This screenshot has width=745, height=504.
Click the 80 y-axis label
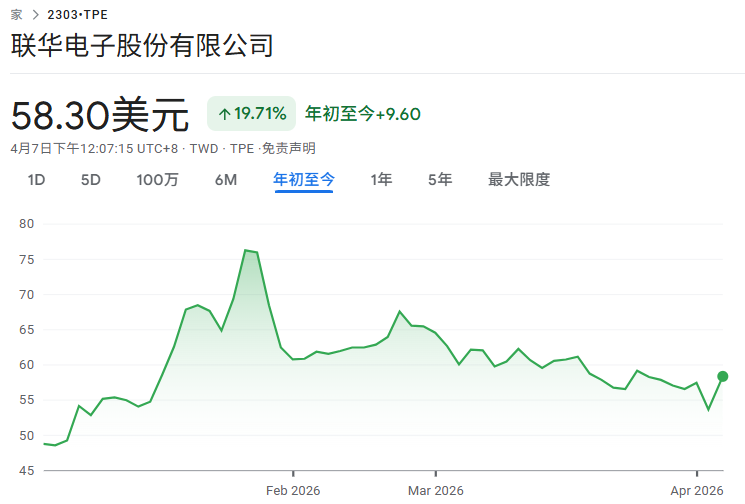pyautogui.click(x=27, y=224)
